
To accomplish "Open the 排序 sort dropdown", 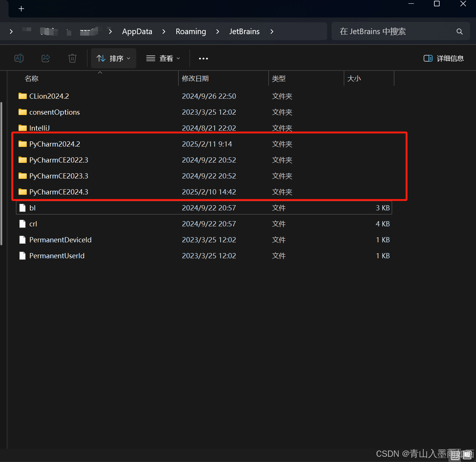I will (x=114, y=58).
